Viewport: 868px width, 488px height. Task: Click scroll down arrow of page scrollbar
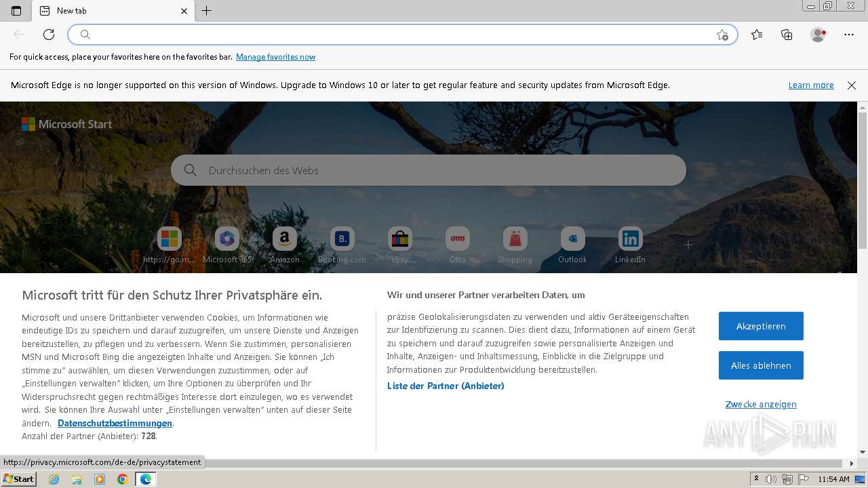863,453
